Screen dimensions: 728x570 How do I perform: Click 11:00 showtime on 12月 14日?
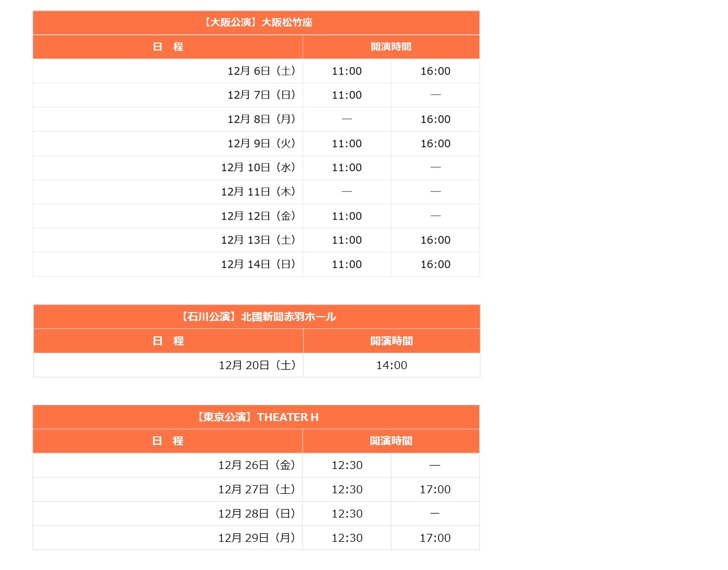point(347,265)
